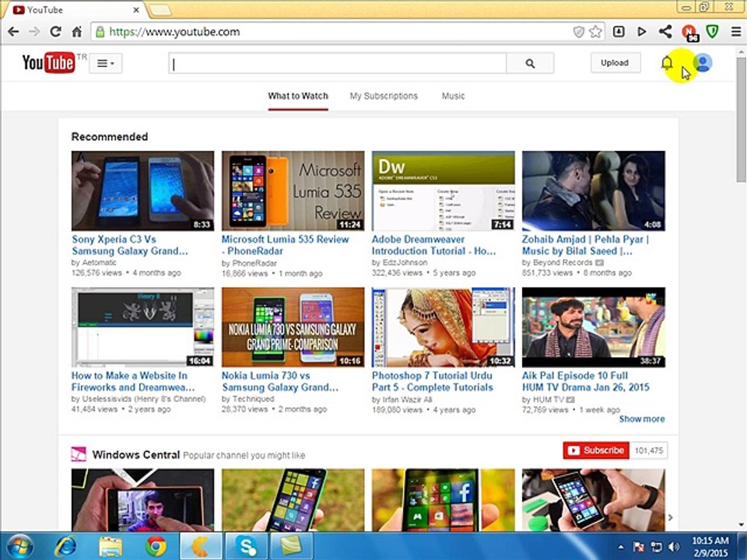This screenshot has height=560, width=747.
Task: Show hidden system tray icons
Action: click(621, 547)
